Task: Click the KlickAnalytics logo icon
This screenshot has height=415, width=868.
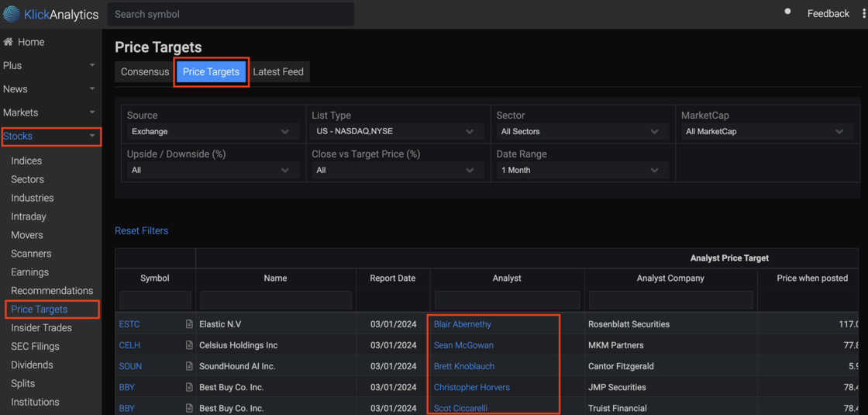Action: click(x=12, y=14)
